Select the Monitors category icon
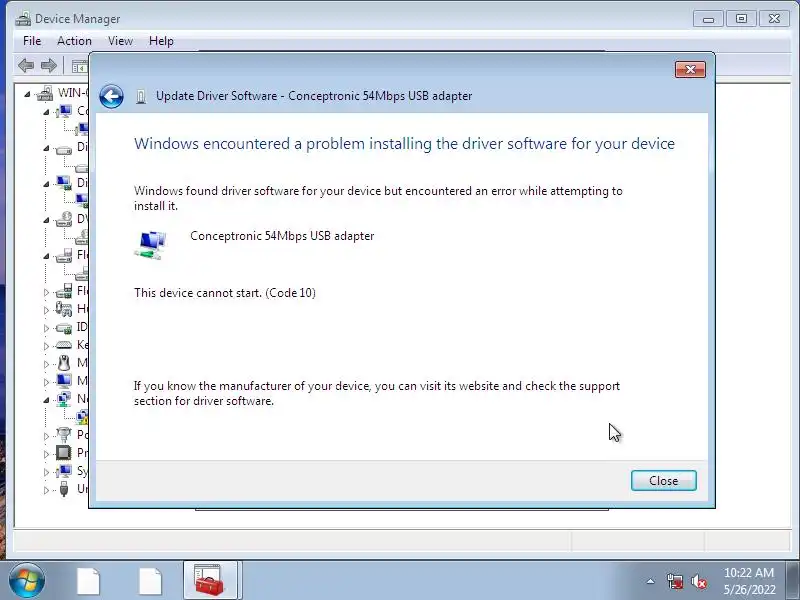 click(64, 381)
